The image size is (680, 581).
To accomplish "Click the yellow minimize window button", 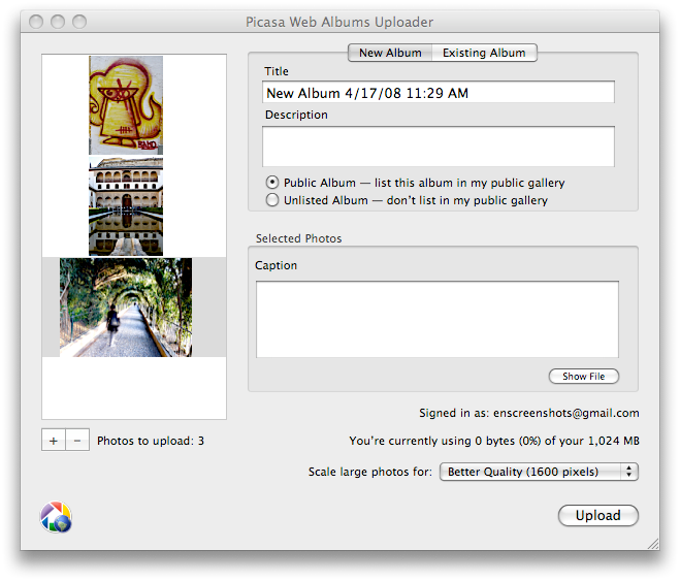I will pos(58,21).
